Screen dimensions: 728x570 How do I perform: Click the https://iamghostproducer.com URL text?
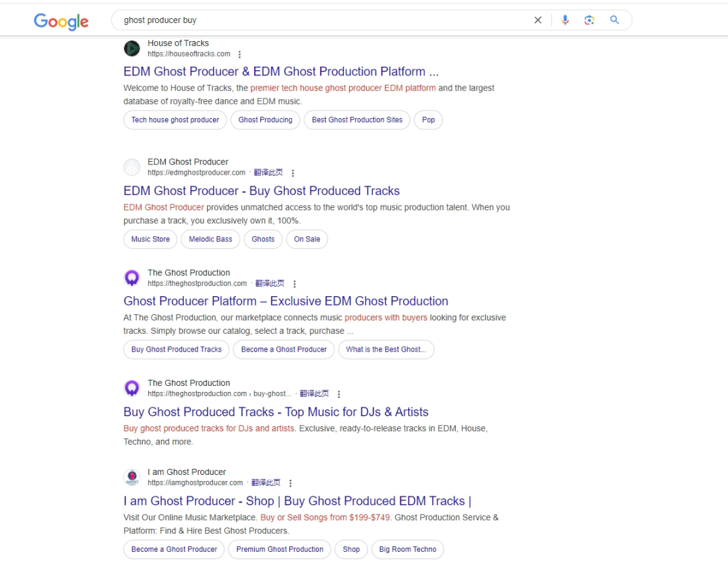click(195, 483)
